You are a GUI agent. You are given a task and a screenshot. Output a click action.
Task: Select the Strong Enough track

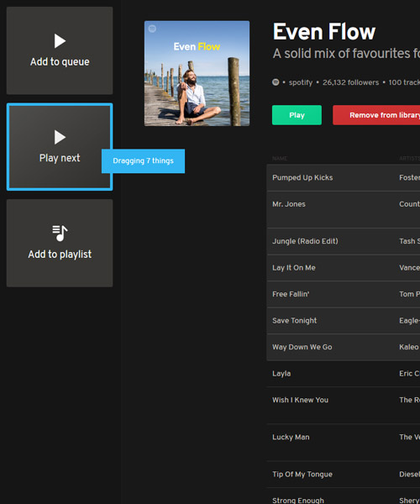click(344, 496)
